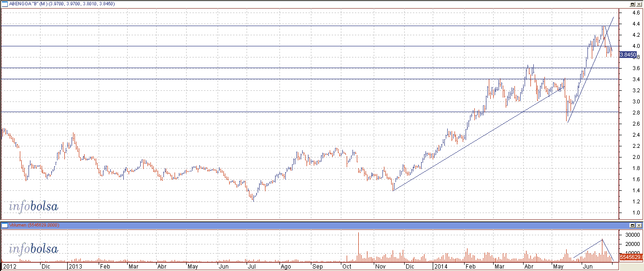Select the horizontal line at 4.0
Screen dimensions: 644x271
tap(309, 46)
